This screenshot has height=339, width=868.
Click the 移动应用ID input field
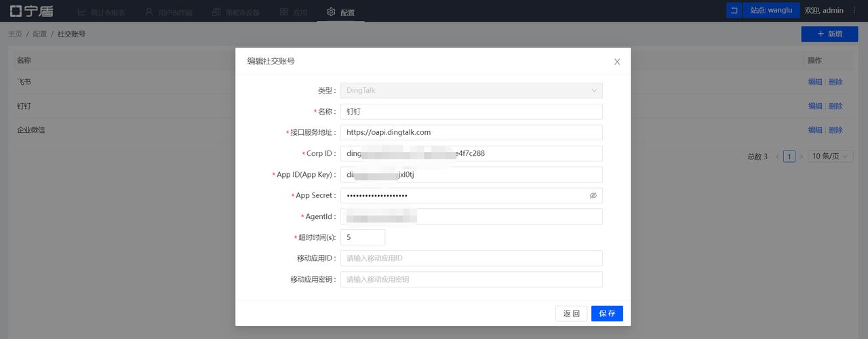[x=471, y=258]
